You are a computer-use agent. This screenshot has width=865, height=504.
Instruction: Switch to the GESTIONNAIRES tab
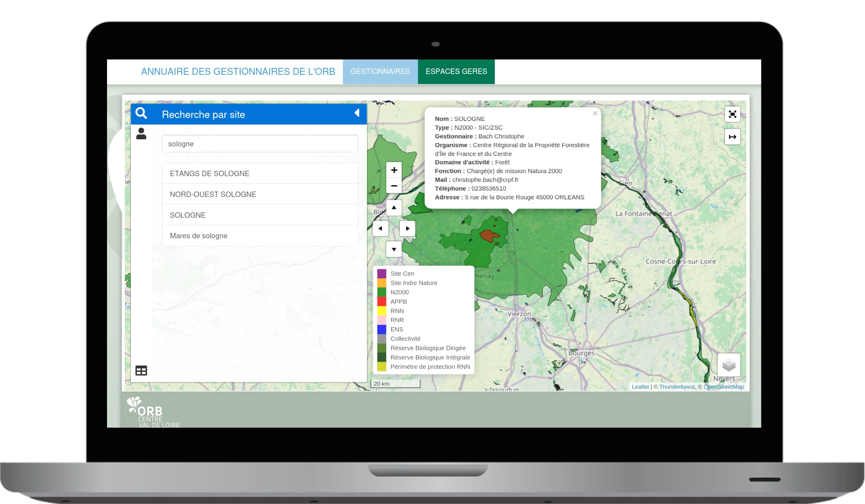[380, 72]
